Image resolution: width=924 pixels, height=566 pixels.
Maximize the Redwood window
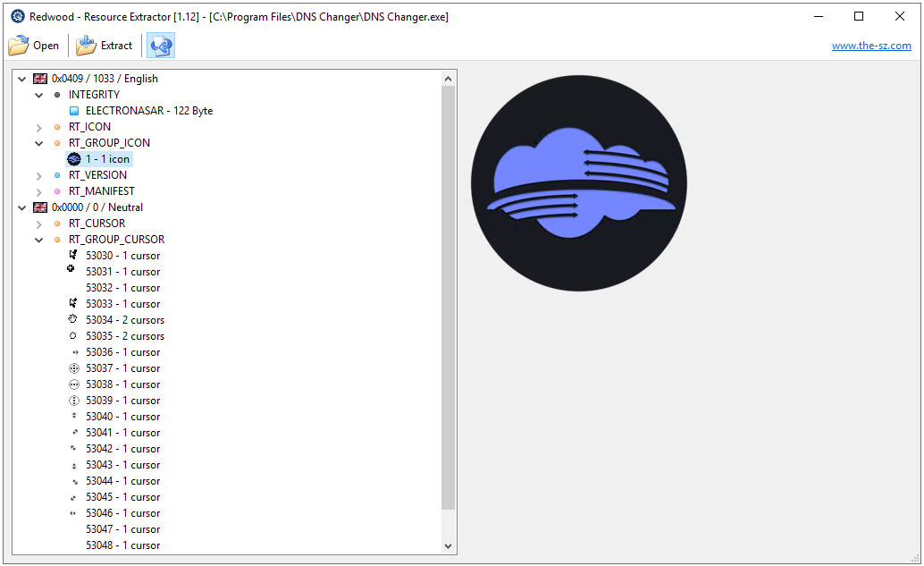(x=859, y=16)
